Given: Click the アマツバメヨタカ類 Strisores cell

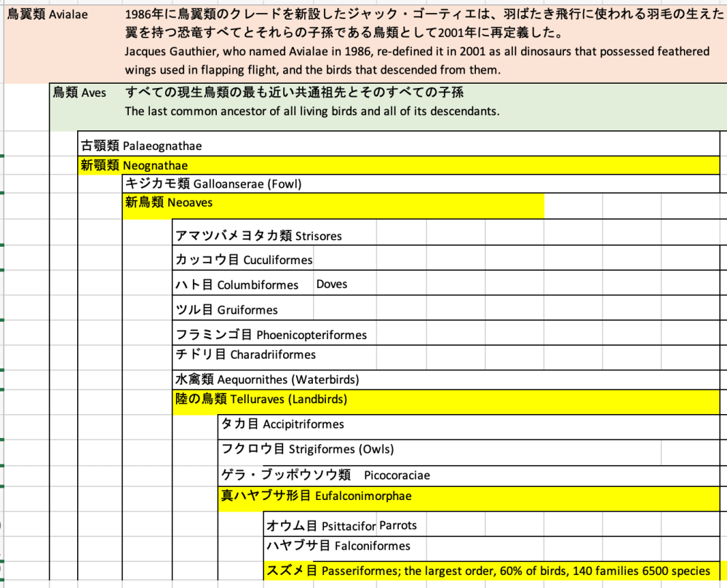Looking at the screenshot, I should click(258, 236).
